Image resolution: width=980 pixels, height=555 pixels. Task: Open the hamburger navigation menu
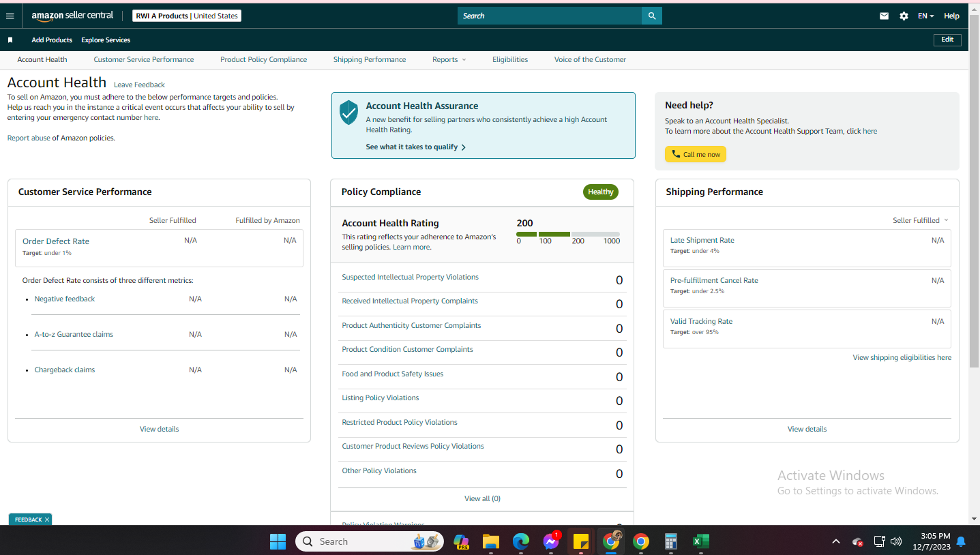pyautogui.click(x=10, y=16)
